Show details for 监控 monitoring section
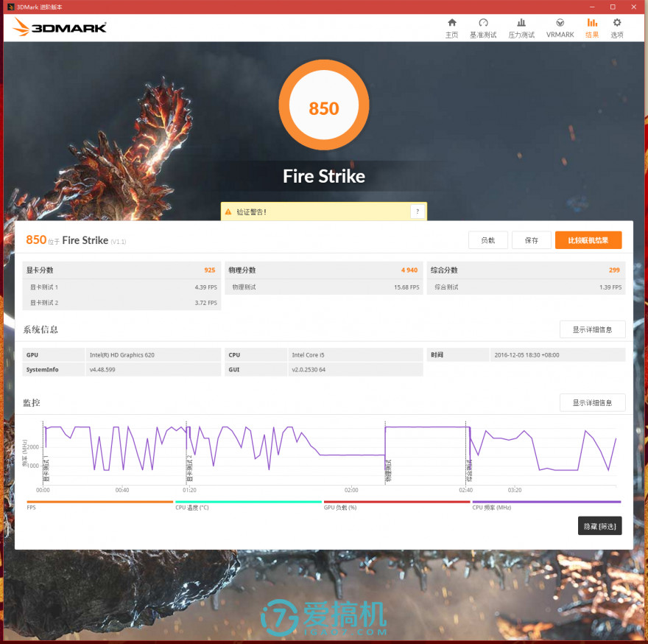648x644 pixels. pos(592,403)
